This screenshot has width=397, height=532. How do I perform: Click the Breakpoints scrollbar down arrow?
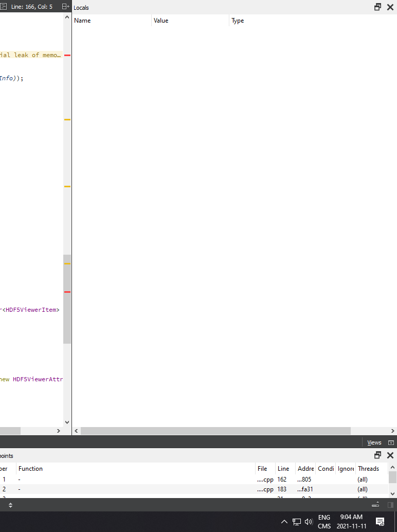click(x=392, y=494)
